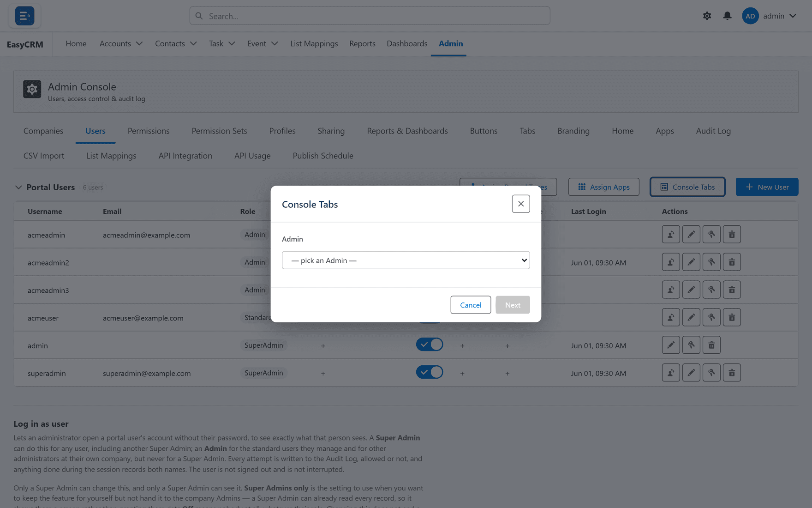
Task: Close the Console Tabs dialog with X
Action: coord(521,204)
